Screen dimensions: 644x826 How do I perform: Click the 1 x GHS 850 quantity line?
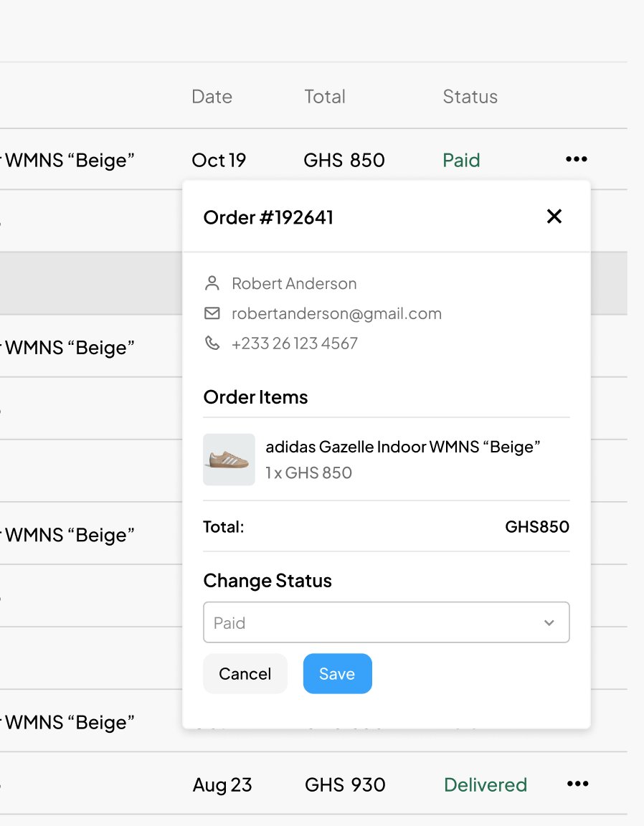tap(309, 473)
